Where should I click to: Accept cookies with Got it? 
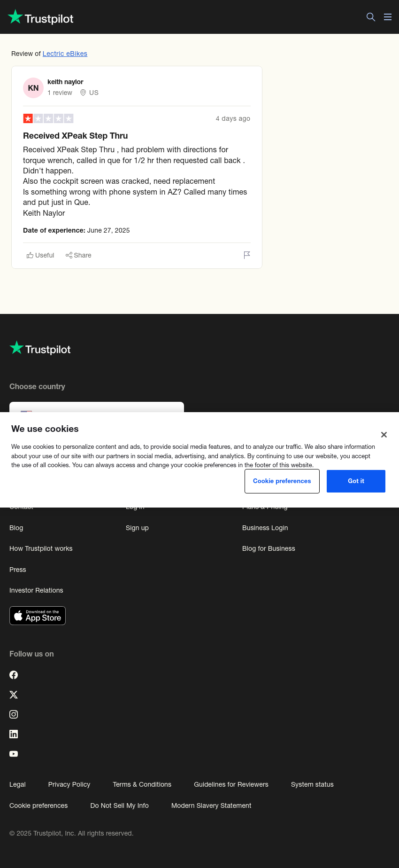[356, 481]
